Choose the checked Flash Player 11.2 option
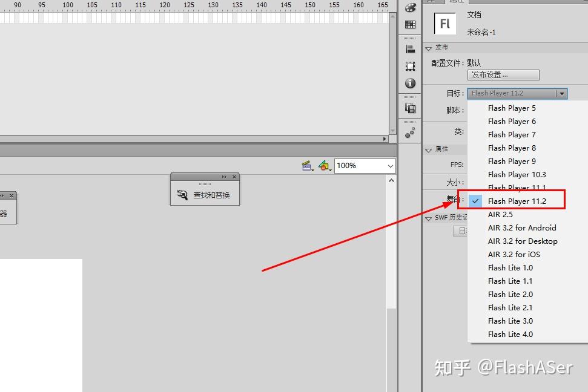 [517, 201]
